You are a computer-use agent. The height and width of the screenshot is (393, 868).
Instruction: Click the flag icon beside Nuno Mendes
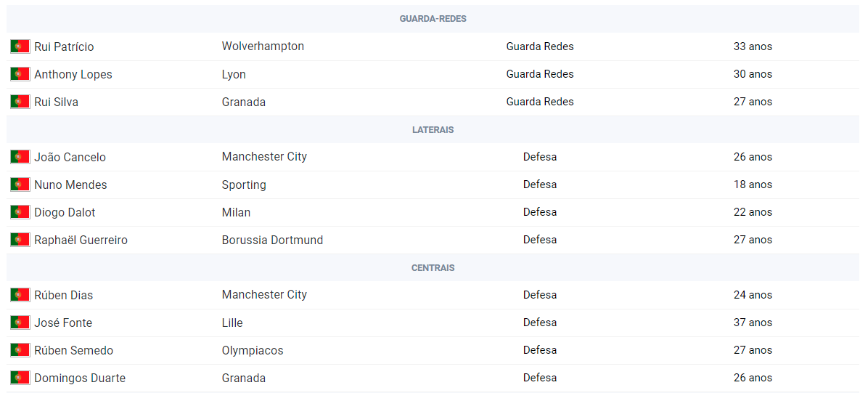pyautogui.click(x=20, y=185)
